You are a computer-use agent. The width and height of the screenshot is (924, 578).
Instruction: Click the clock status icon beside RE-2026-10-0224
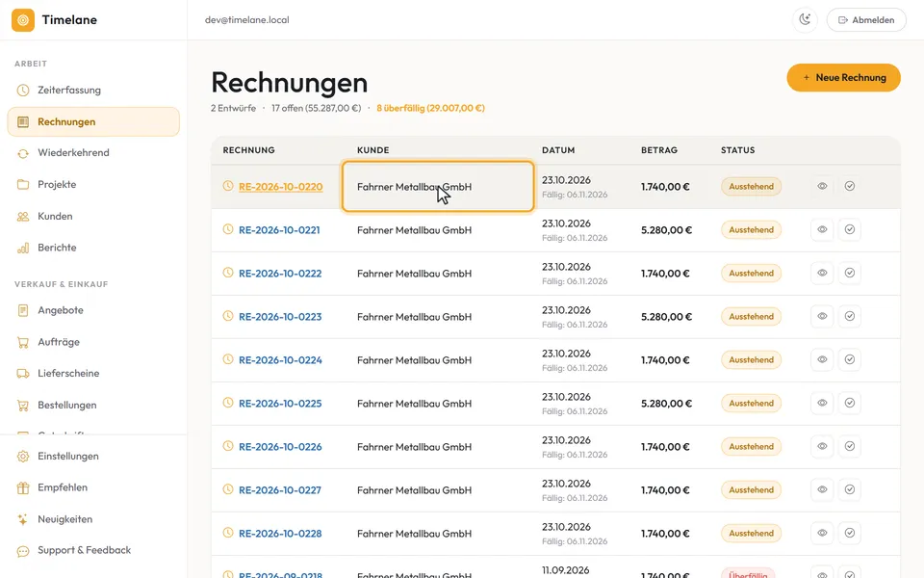(228, 359)
